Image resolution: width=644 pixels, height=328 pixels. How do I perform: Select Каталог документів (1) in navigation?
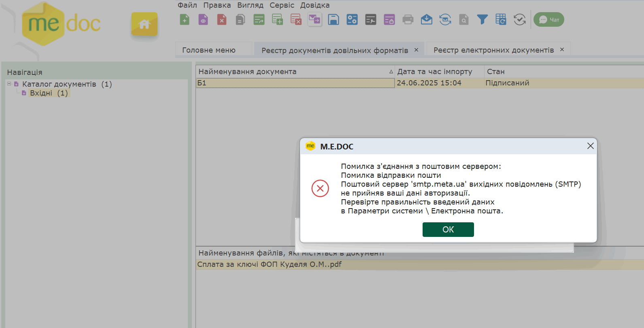[x=67, y=84]
